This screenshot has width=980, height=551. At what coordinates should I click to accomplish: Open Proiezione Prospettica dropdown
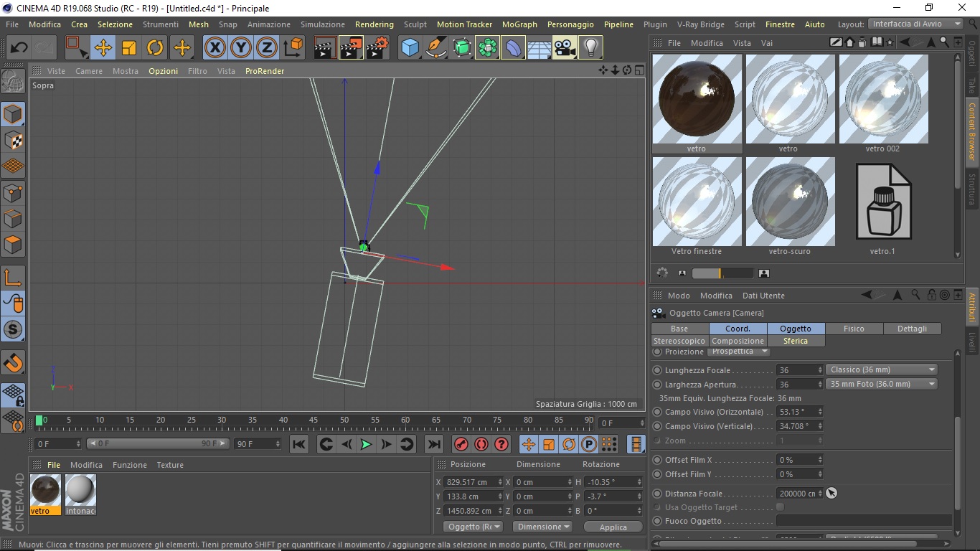pyautogui.click(x=738, y=352)
